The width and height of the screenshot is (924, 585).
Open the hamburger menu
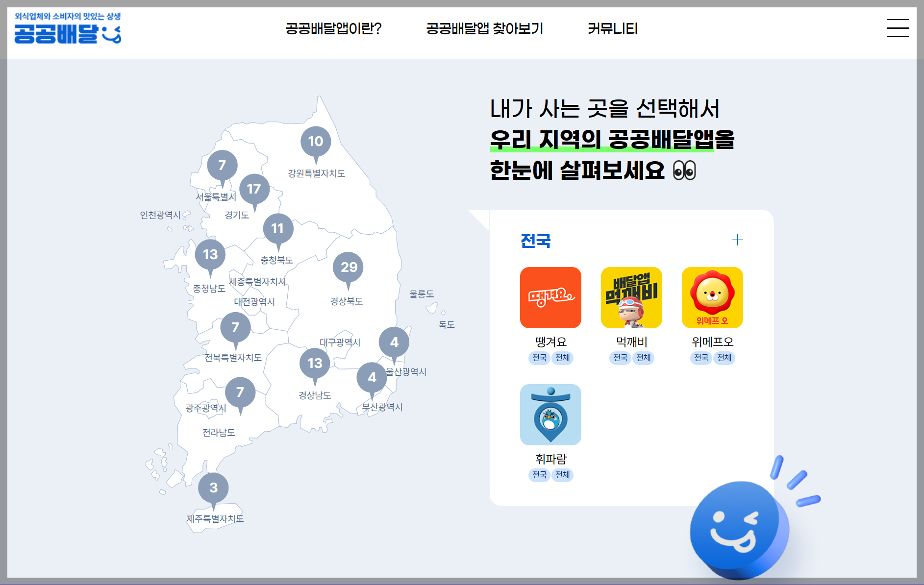(898, 28)
